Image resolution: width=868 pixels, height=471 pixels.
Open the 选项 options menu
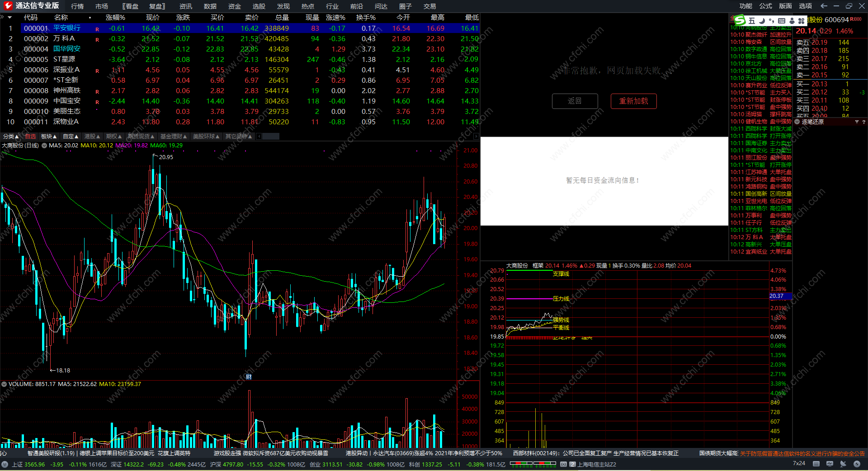(806, 6)
